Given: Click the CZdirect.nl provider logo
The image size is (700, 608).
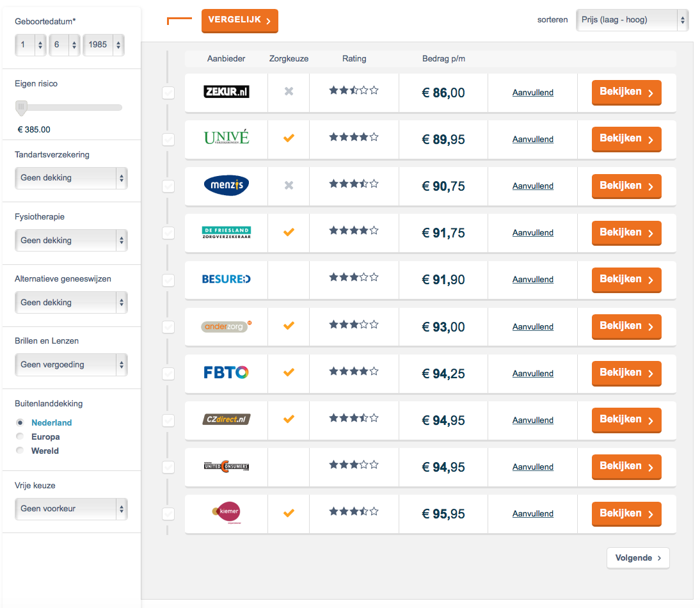Looking at the screenshot, I should (227, 419).
